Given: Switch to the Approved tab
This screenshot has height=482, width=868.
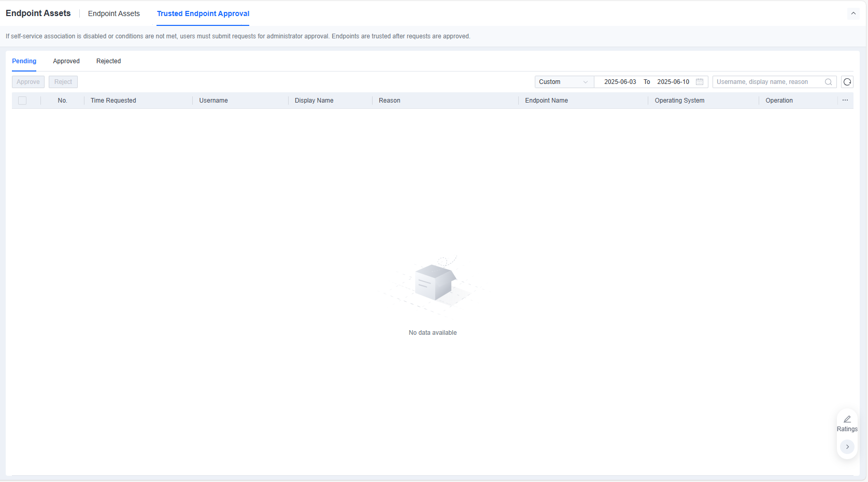Looking at the screenshot, I should 66,61.
